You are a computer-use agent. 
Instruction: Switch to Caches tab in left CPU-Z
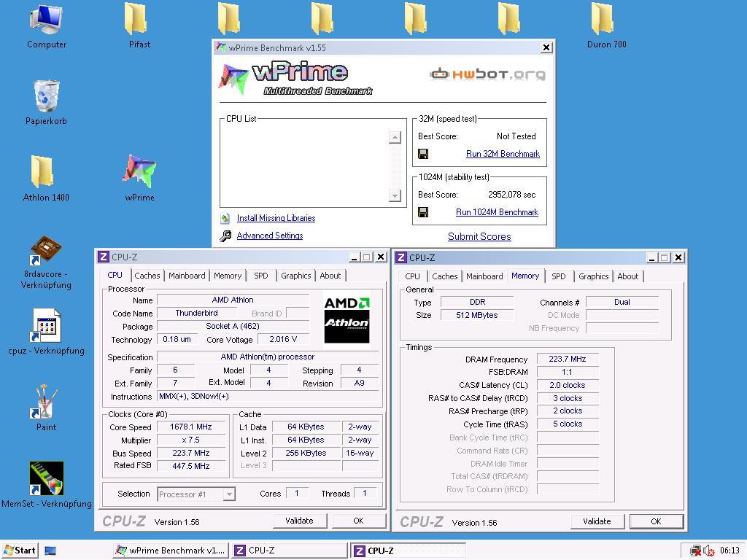pos(147,276)
